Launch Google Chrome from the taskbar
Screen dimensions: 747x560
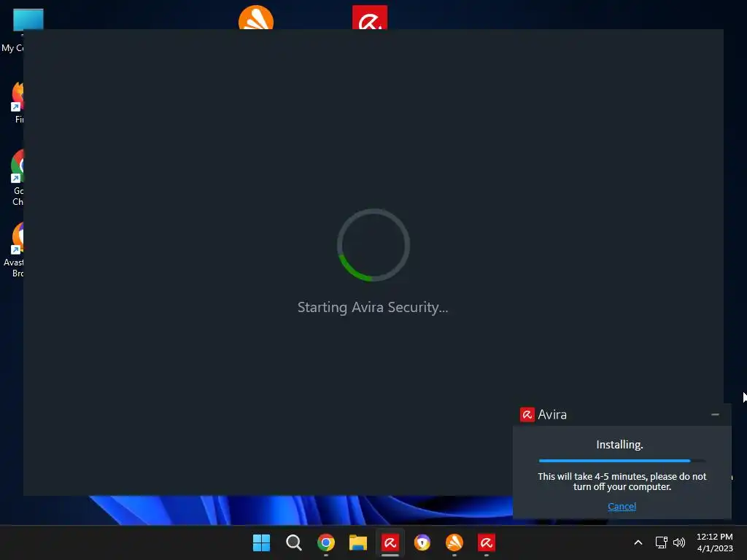(326, 542)
